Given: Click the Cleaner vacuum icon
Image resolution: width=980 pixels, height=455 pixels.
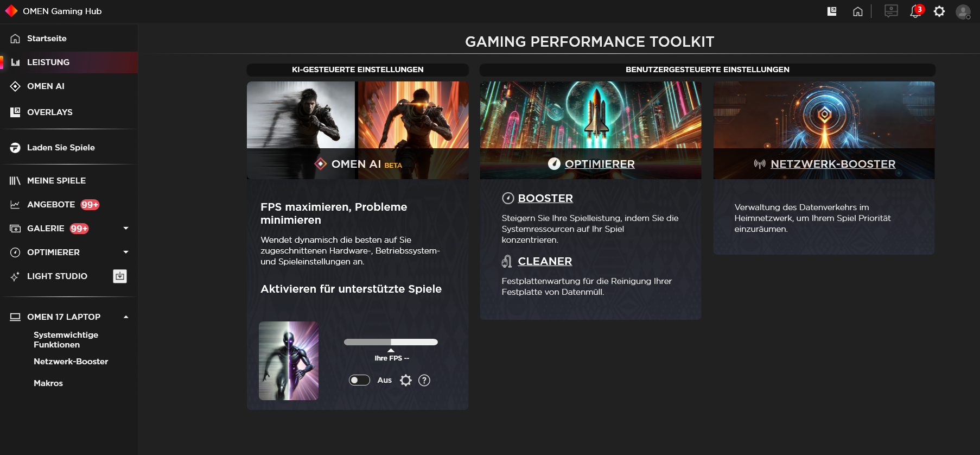Looking at the screenshot, I should [x=507, y=261].
